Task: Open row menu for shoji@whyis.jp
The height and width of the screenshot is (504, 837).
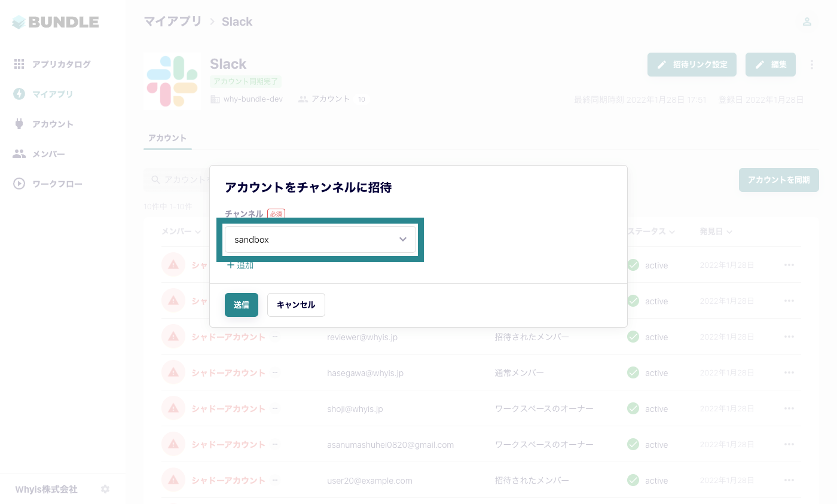Action: (x=789, y=408)
